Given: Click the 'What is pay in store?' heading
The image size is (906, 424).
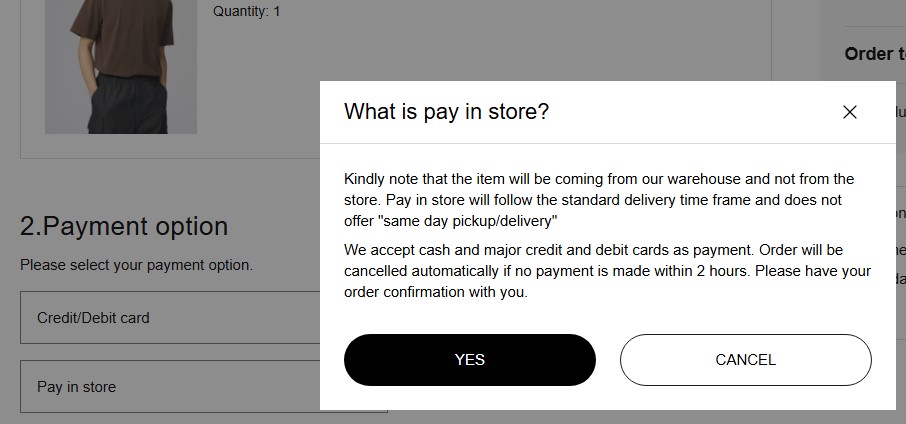Looking at the screenshot, I should point(446,111).
